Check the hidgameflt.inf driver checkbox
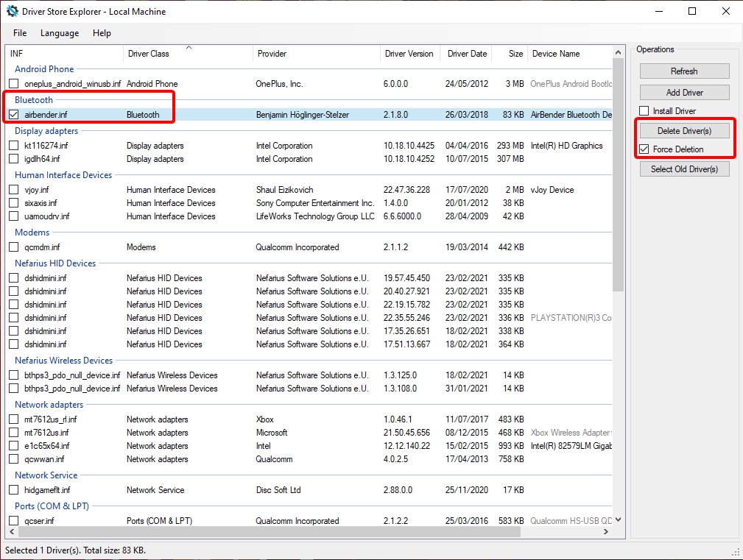Viewport: 743px width, 560px height. pyautogui.click(x=14, y=490)
